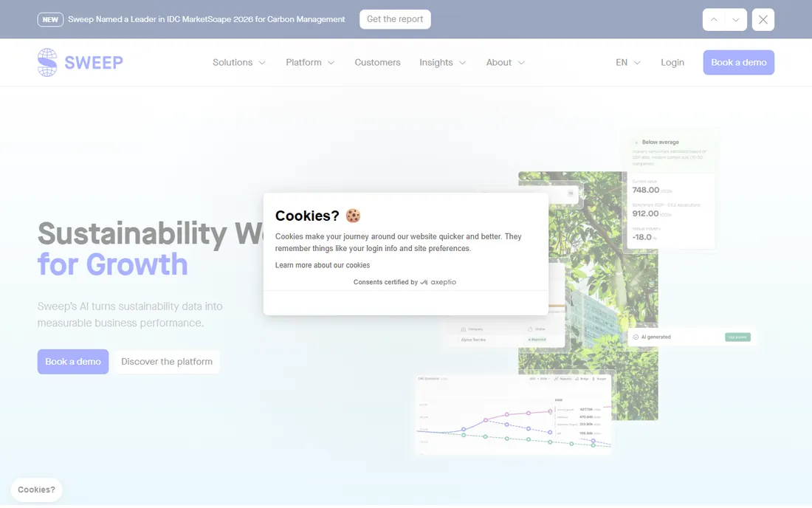Click the axeptio certification logo
The width and height of the screenshot is (812, 508).
pyautogui.click(x=438, y=282)
